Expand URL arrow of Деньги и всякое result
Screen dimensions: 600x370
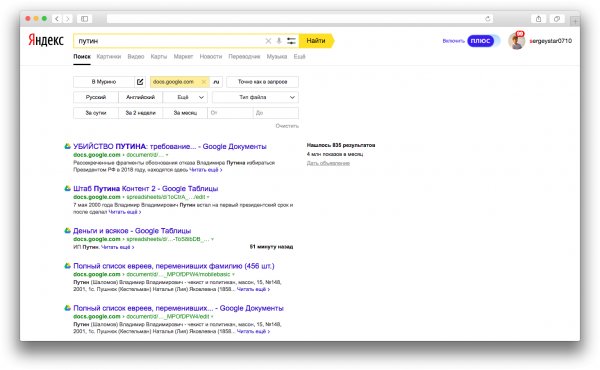[x=212, y=239]
